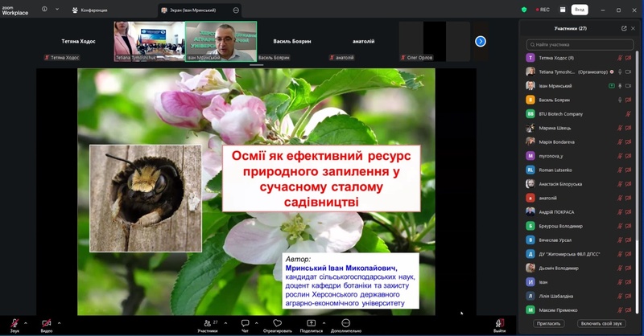The width and height of the screenshot is (644, 336).
Task: Open the Share screen icon
Action: click(x=312, y=323)
